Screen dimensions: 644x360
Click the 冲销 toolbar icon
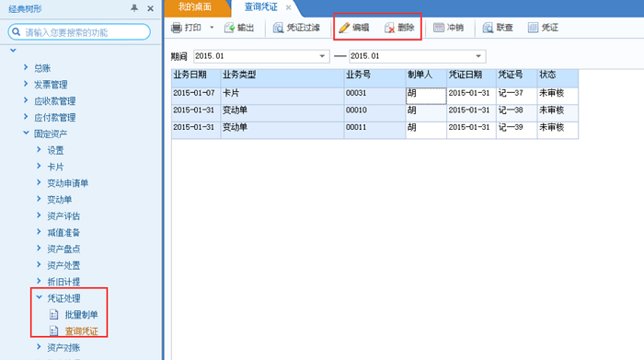[x=439, y=28]
